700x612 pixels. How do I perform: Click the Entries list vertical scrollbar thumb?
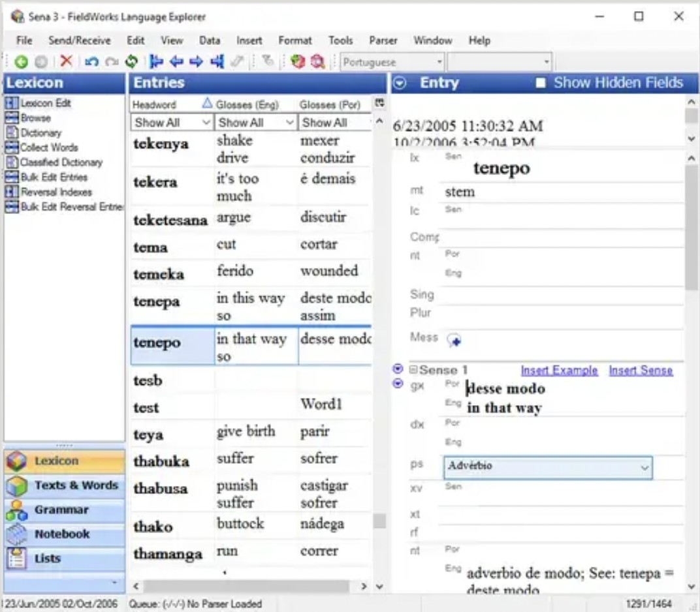pos(379,521)
